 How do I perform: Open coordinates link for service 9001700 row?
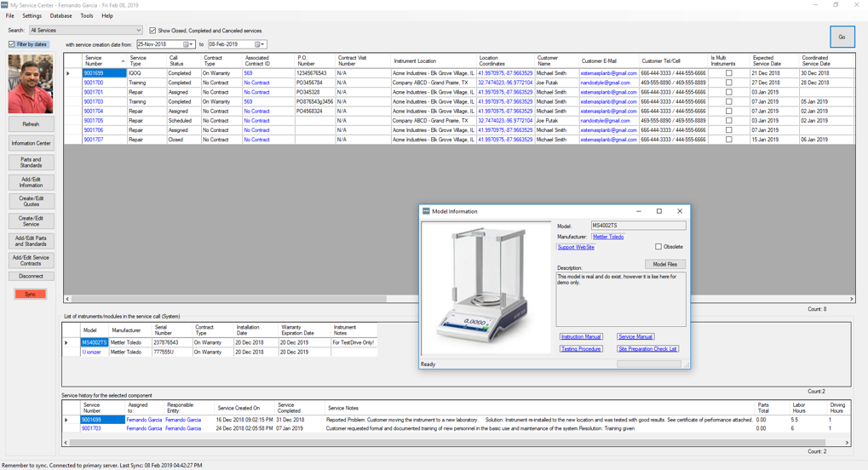[x=505, y=83]
